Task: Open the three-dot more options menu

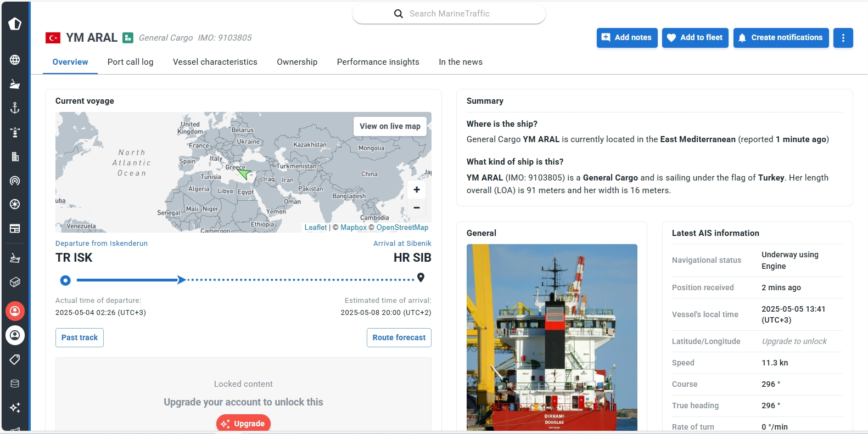Action: point(843,38)
